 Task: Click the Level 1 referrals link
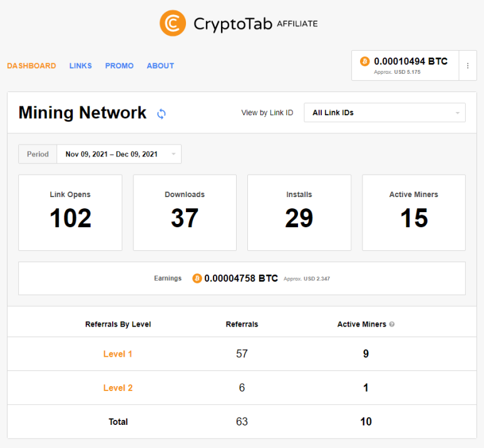pos(118,354)
